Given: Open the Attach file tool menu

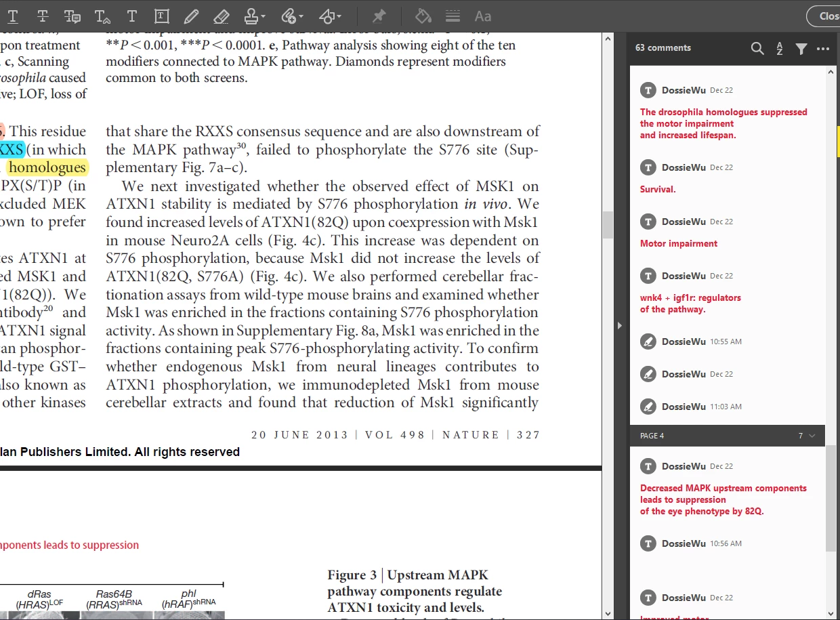Looking at the screenshot, I should pos(292,16).
